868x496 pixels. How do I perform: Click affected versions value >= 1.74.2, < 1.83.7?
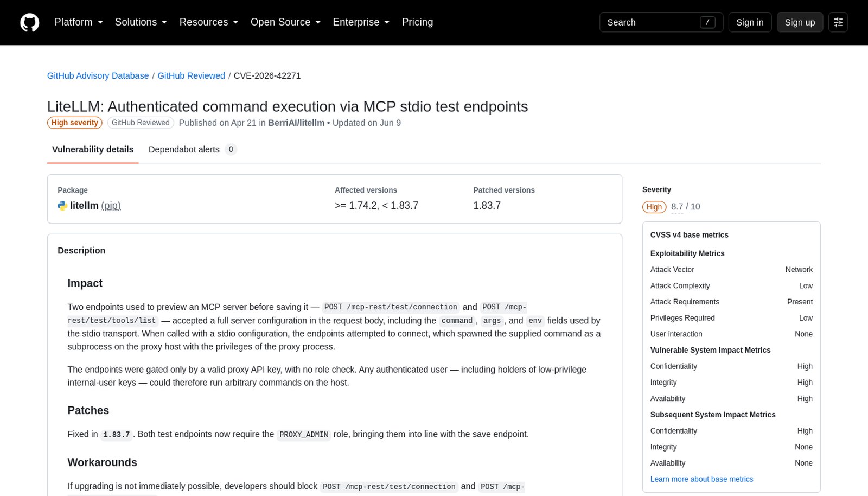click(x=376, y=206)
